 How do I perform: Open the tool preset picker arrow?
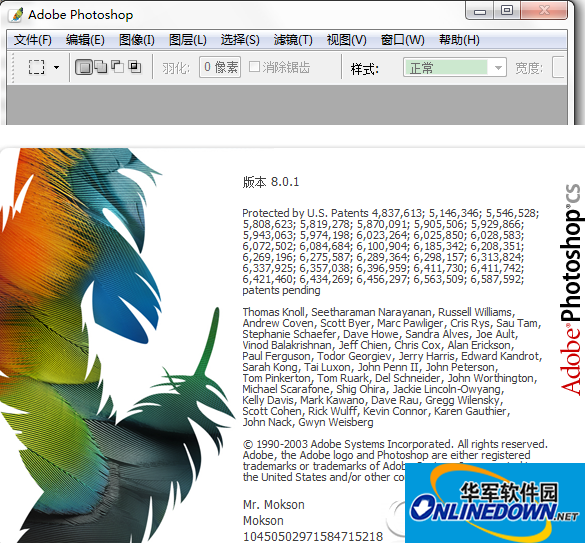click(x=56, y=68)
